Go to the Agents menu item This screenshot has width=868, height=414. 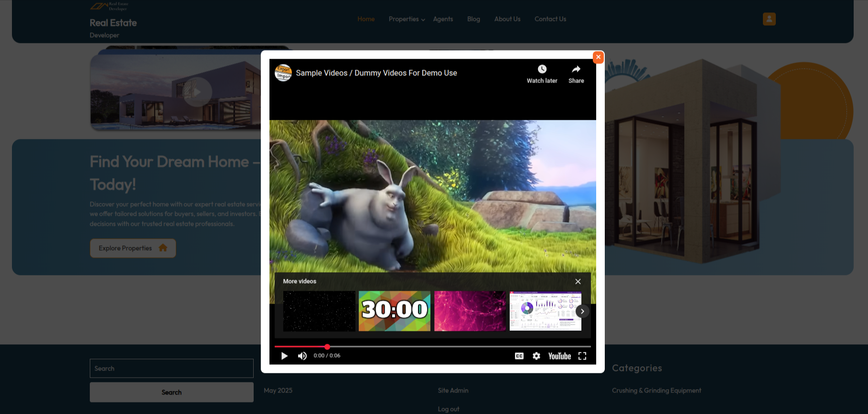(x=443, y=19)
